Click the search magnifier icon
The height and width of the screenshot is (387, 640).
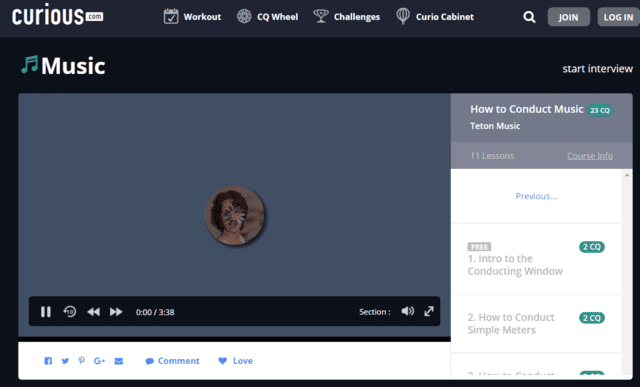[x=529, y=17]
